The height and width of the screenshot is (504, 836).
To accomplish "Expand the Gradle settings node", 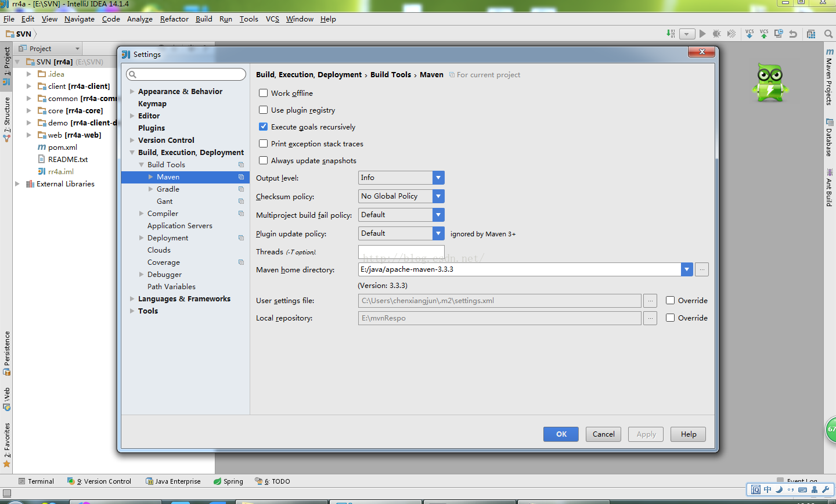I will [x=151, y=189].
